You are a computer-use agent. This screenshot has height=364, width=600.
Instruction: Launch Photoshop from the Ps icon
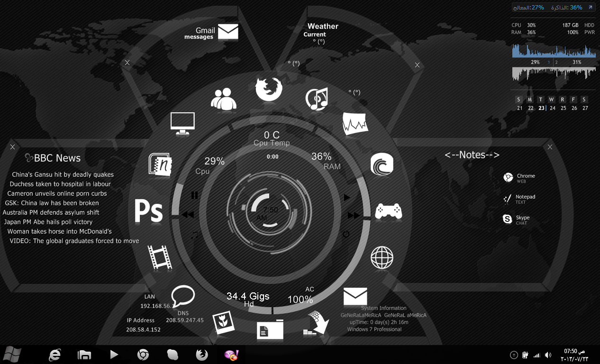coord(149,211)
